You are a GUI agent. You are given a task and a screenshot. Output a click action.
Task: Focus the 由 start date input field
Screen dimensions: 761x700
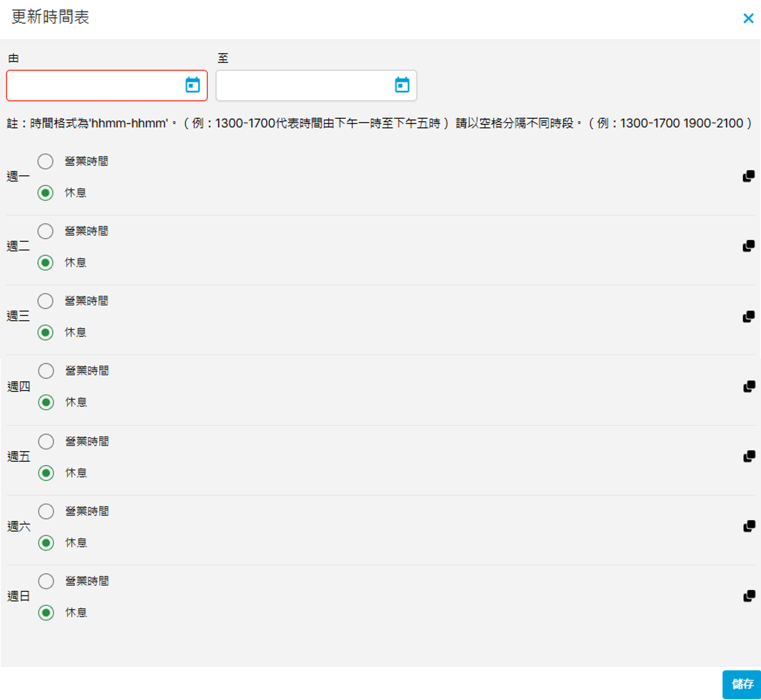[x=95, y=86]
